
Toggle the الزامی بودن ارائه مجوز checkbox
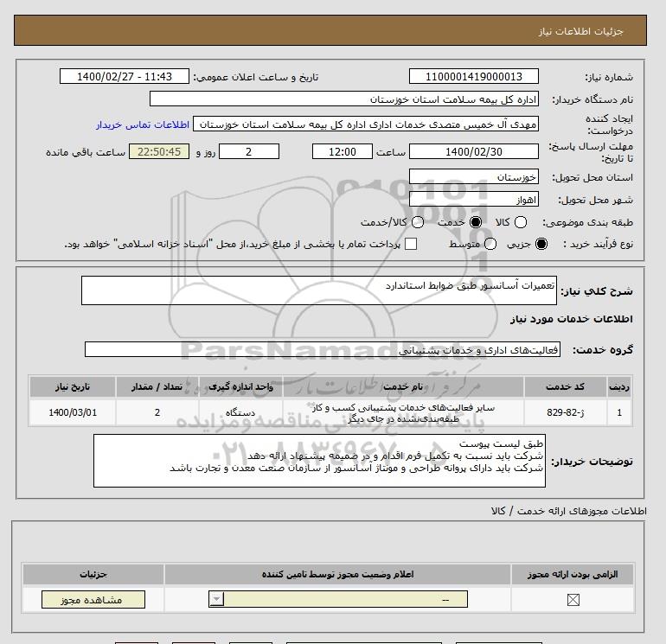pos(573,600)
